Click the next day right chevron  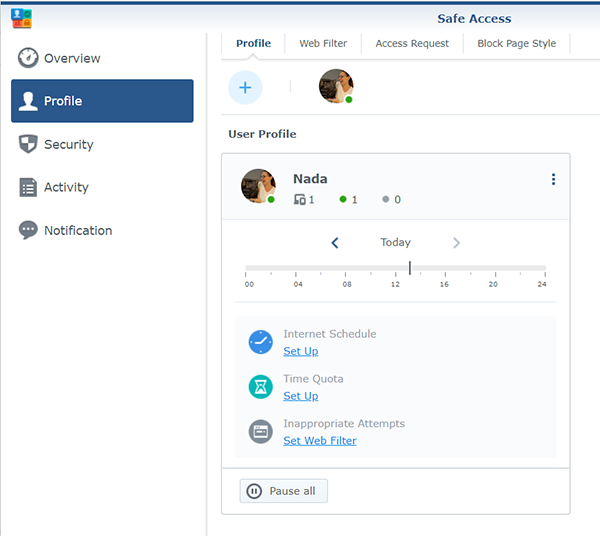pyautogui.click(x=457, y=243)
